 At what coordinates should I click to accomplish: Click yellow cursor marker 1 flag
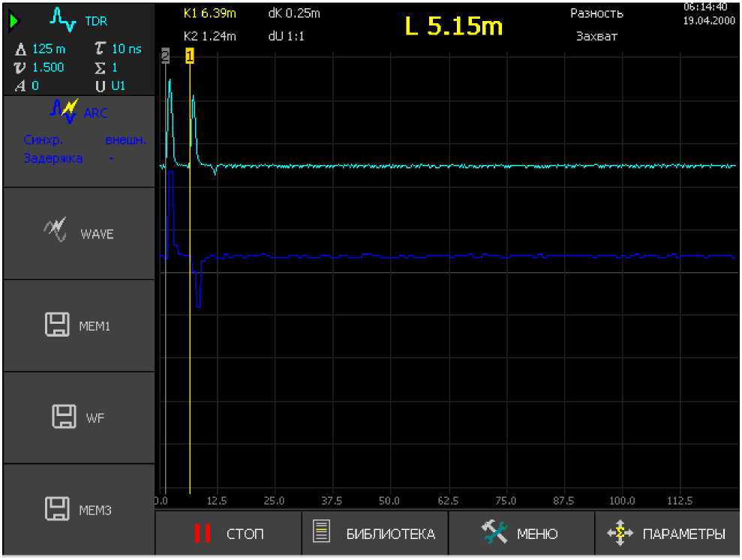tap(190, 55)
